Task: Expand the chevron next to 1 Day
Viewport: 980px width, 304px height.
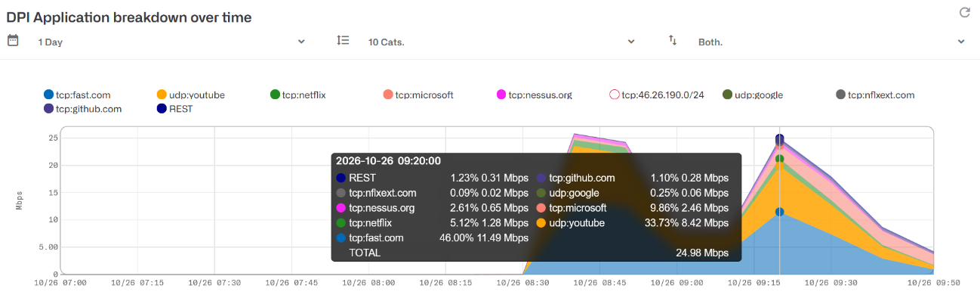Action: coord(301,42)
